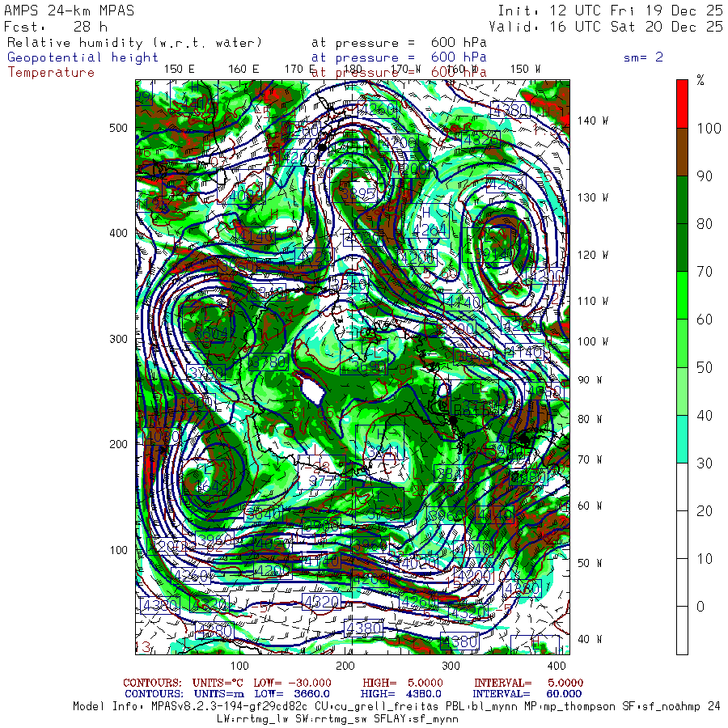Click the H 3841 high center label

(x=381, y=443)
